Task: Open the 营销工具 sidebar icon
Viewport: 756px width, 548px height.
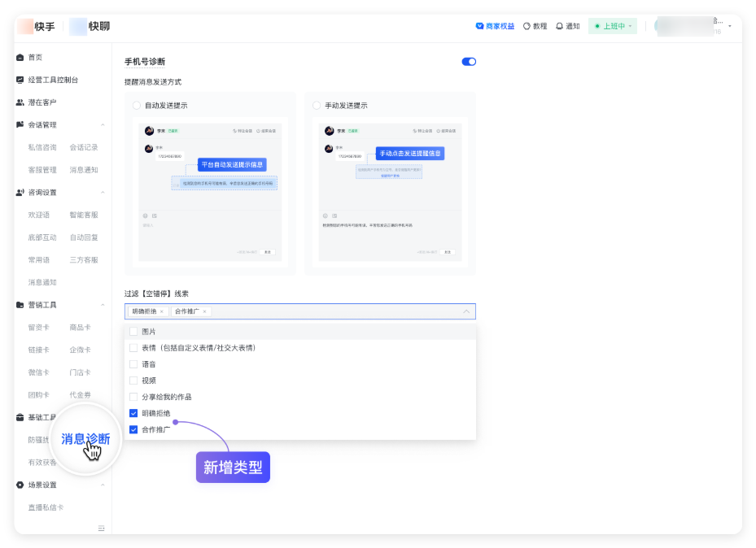Action: pyautogui.click(x=20, y=304)
